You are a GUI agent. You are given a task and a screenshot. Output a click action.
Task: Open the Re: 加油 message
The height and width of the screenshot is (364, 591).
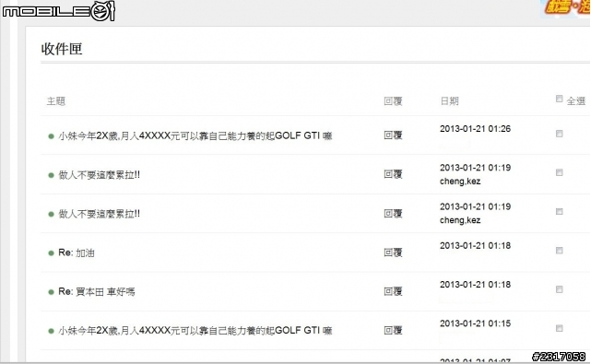pyautogui.click(x=77, y=252)
